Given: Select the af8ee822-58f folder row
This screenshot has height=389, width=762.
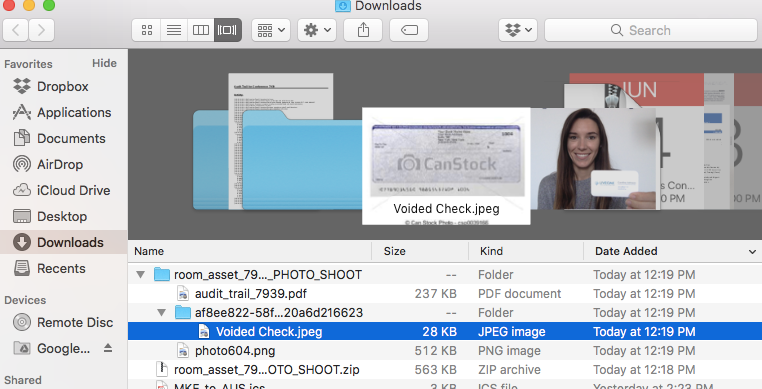Looking at the screenshot, I should tap(445, 313).
